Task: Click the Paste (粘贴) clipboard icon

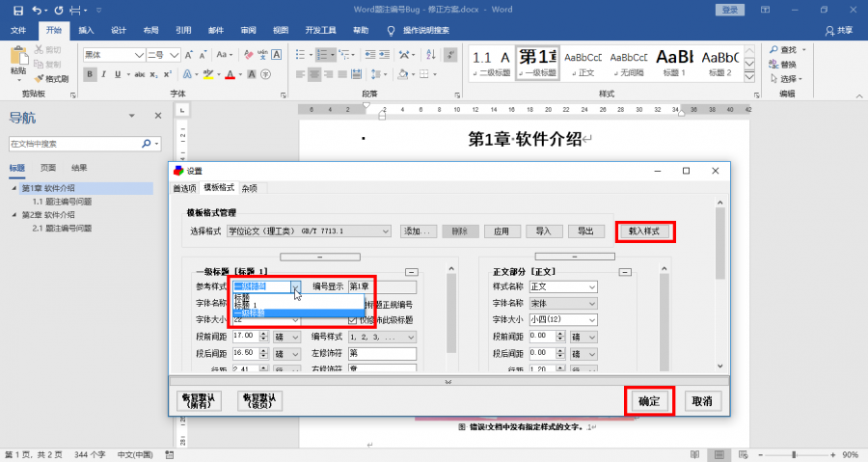Action: click(x=18, y=60)
